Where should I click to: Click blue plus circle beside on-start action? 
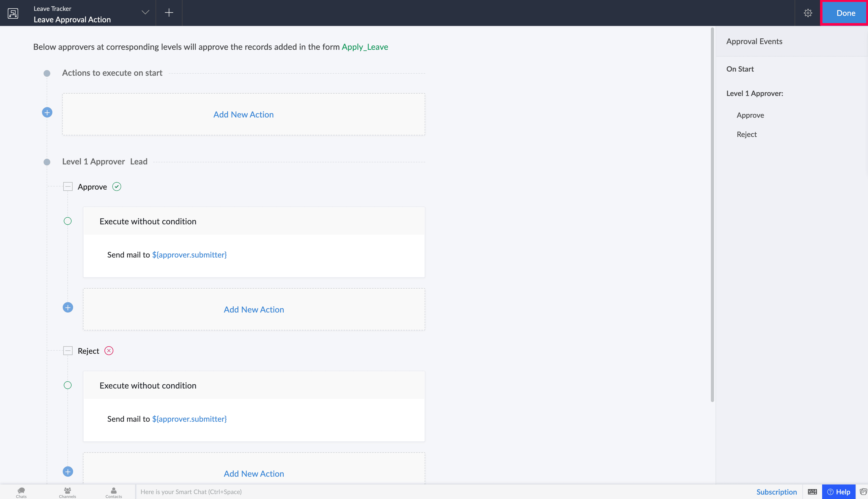tap(47, 112)
